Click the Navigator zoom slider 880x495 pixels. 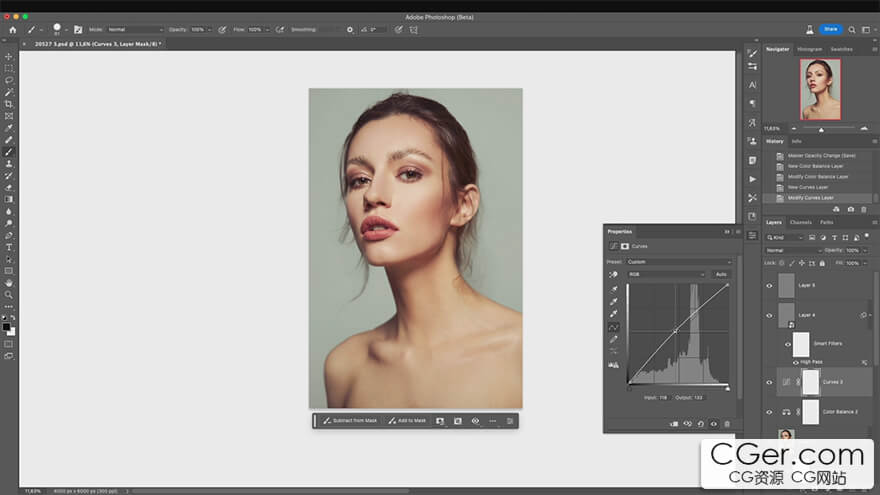(x=821, y=129)
